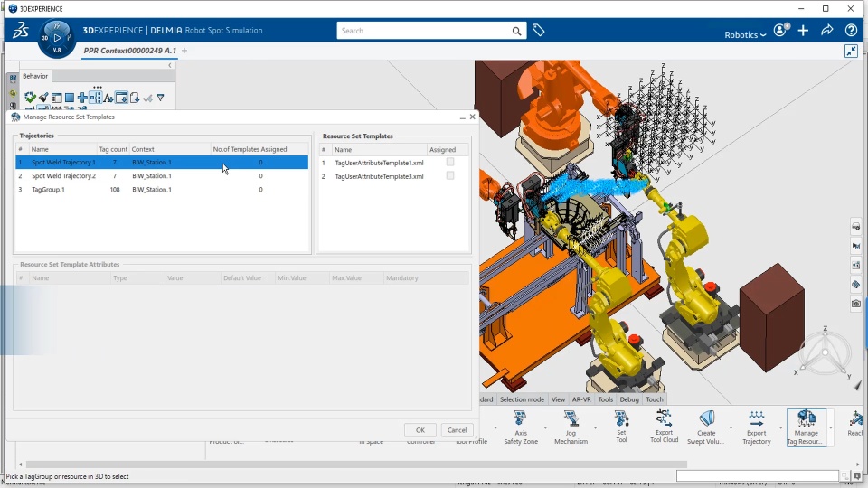Open the Touch tab
868x488 pixels.
pyautogui.click(x=655, y=399)
